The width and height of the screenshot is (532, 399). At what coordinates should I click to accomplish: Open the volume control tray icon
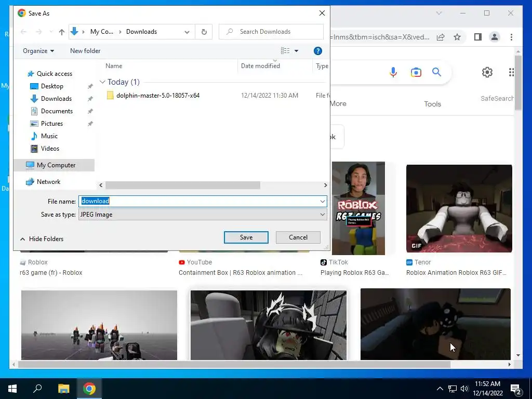pyautogui.click(x=464, y=389)
